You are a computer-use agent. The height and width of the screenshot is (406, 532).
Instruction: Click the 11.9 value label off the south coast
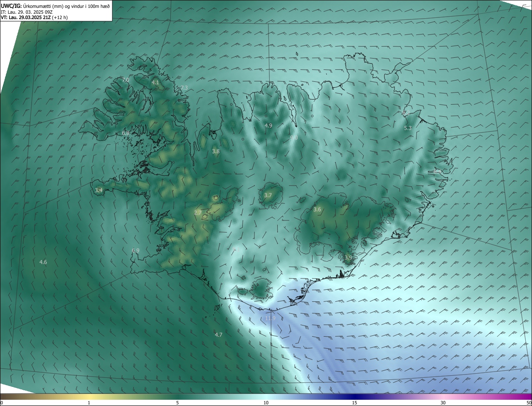coord(270,318)
